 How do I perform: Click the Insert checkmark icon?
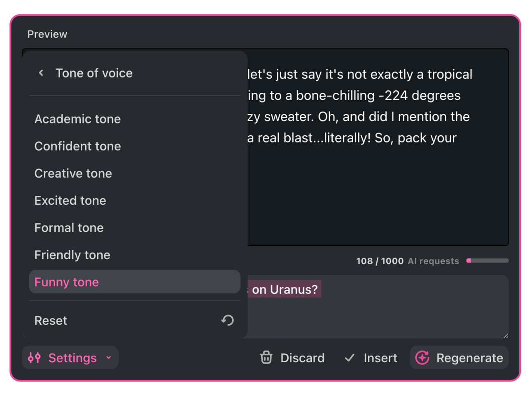pyautogui.click(x=350, y=358)
